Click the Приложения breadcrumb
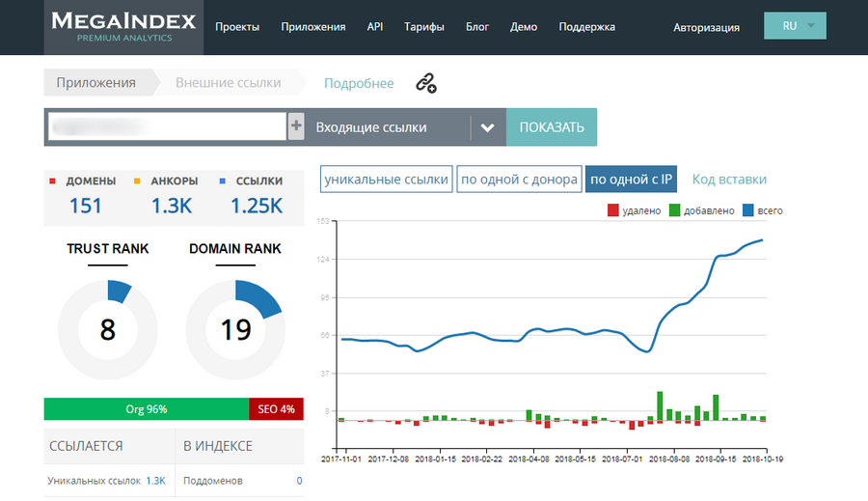The image size is (868, 501). [95, 83]
